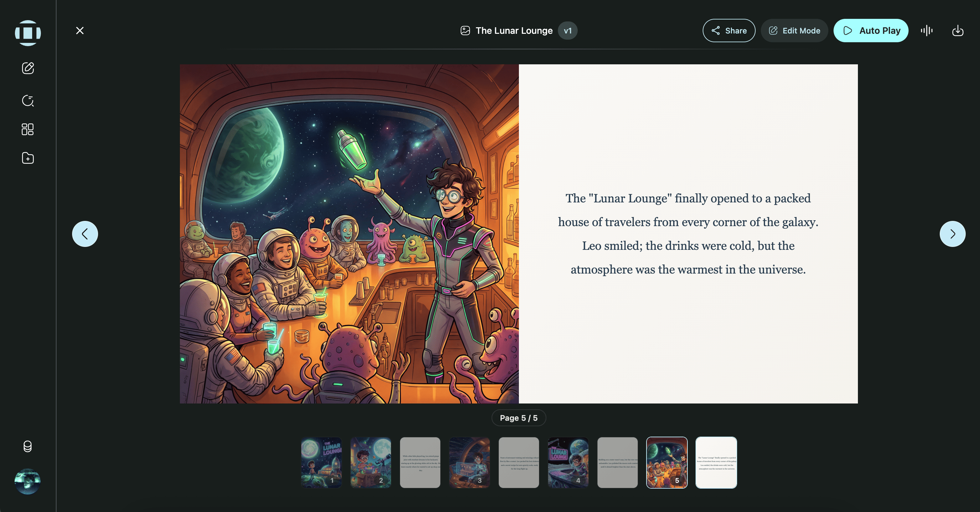This screenshot has height=512, width=980.
Task: Select page 1 cover thumbnail
Action: (321, 462)
